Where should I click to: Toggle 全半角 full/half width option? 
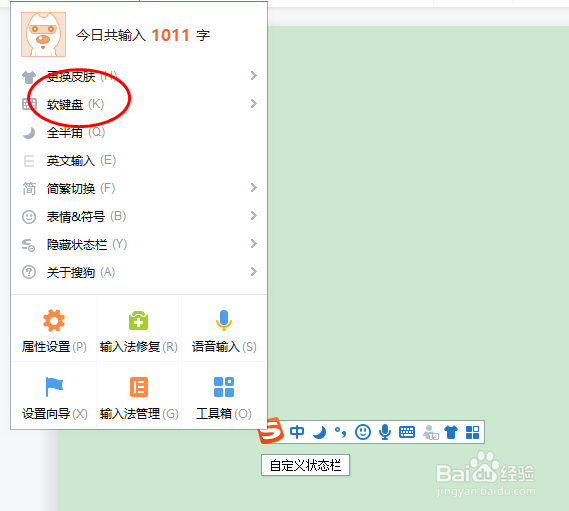click(139, 132)
